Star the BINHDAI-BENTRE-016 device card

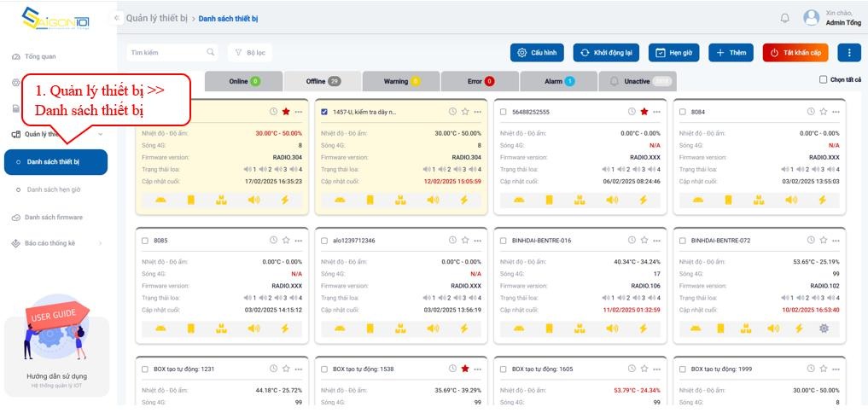pos(644,241)
